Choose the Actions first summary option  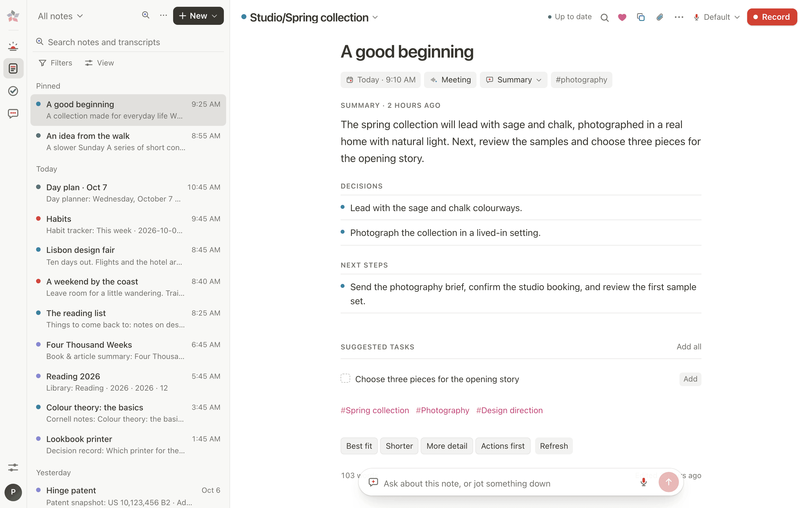pos(503,446)
